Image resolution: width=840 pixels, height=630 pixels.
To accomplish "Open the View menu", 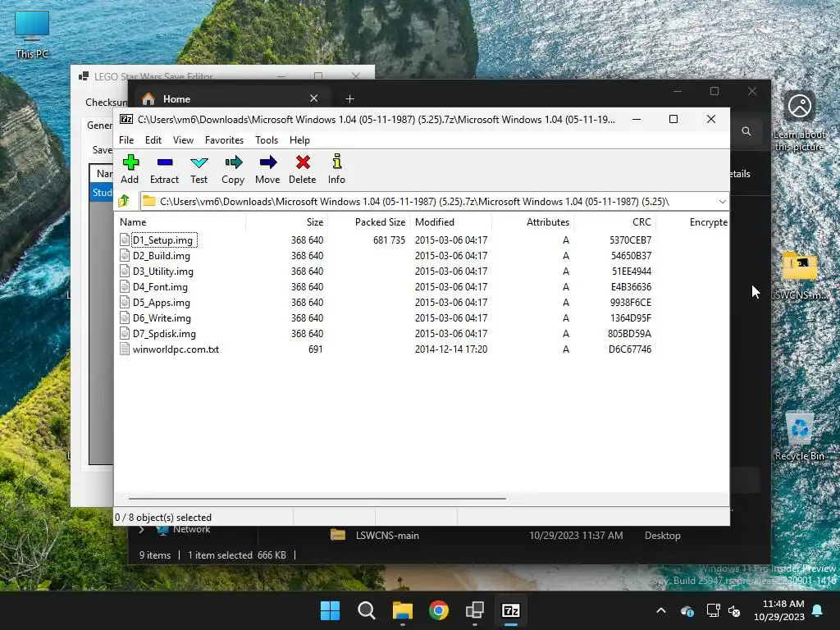I will click(183, 139).
